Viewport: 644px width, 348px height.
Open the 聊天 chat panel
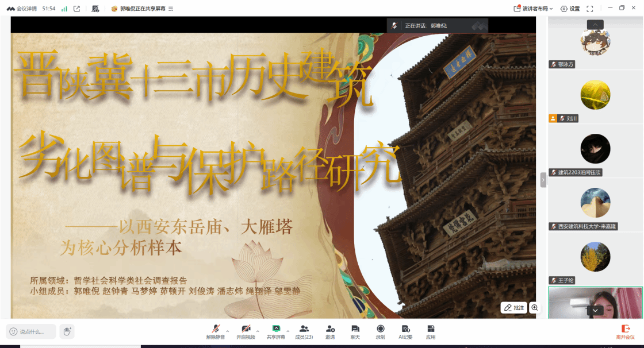tap(355, 331)
